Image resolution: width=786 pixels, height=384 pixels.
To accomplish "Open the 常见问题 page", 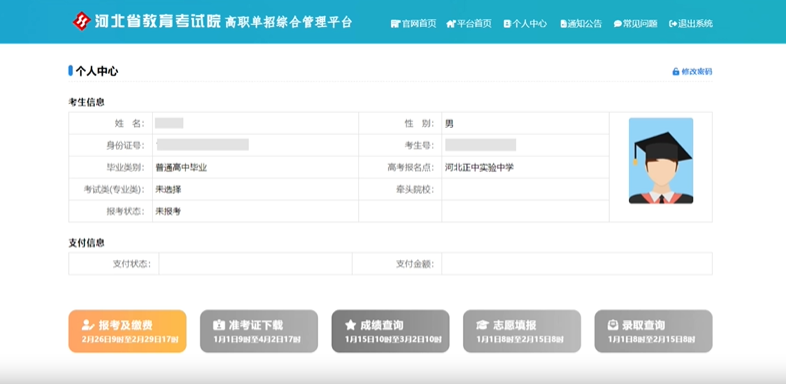I will [640, 24].
